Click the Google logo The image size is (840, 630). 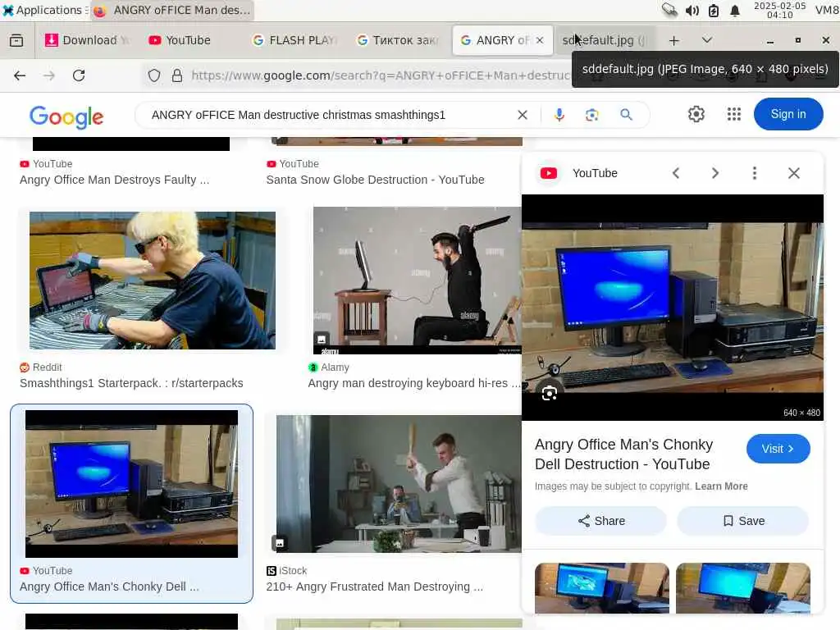pyautogui.click(x=66, y=116)
